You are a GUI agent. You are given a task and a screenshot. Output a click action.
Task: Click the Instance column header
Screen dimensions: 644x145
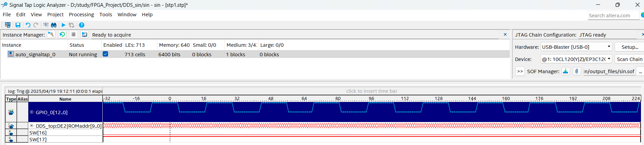click(x=34, y=45)
